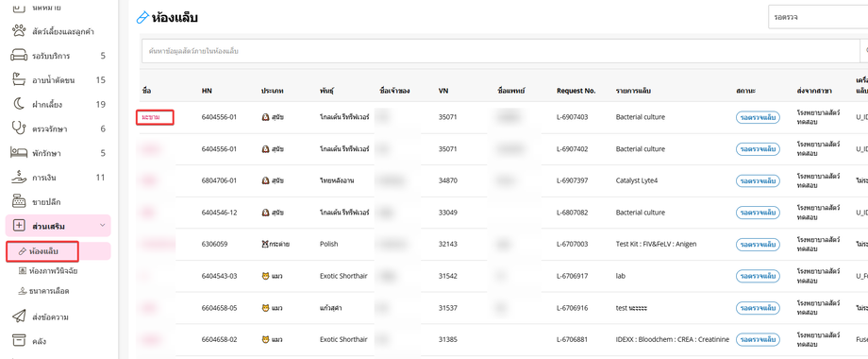Click HN cell 6306059
The image size is (868, 359).
(x=214, y=244)
